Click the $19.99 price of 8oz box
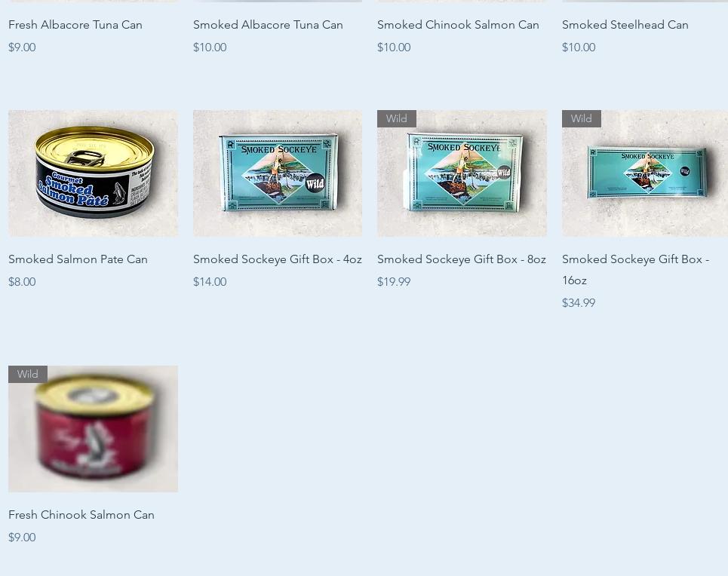 (394, 282)
